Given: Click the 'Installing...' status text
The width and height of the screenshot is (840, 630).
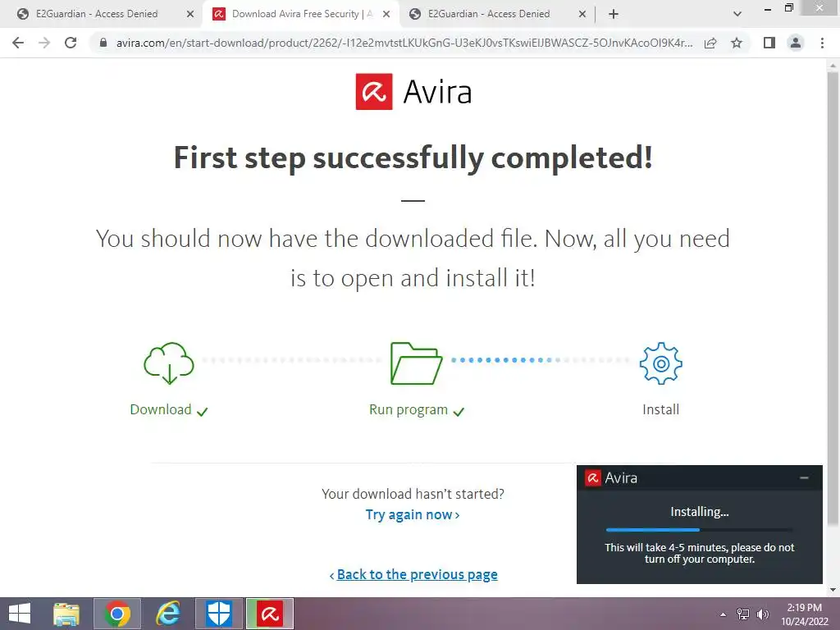Looking at the screenshot, I should point(699,512).
